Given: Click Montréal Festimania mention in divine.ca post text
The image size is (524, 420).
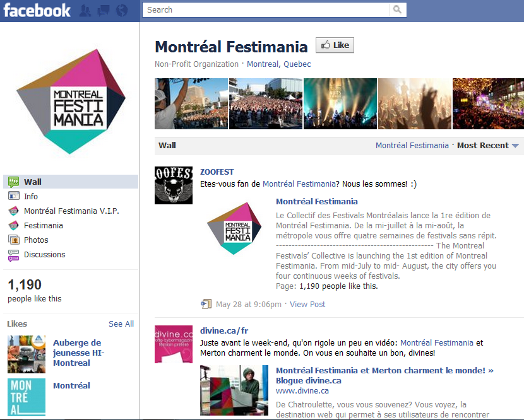Looking at the screenshot, I should 437,343.
